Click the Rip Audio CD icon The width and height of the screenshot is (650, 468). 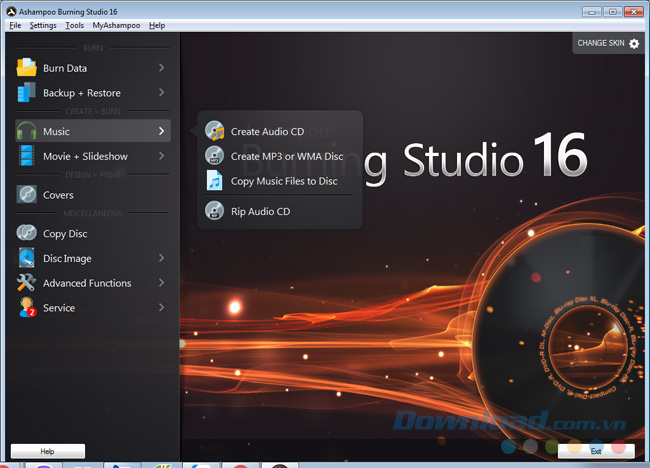tap(215, 211)
